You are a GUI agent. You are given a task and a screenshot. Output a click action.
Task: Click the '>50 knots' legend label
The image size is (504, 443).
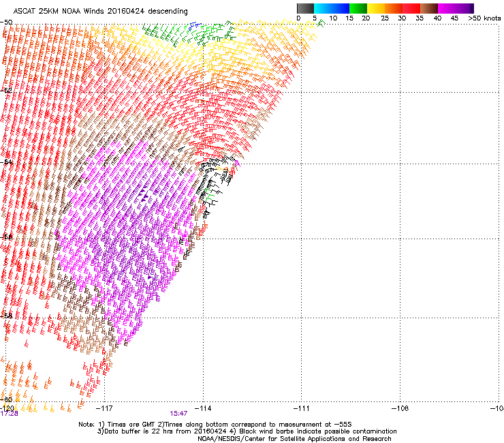coord(484,18)
